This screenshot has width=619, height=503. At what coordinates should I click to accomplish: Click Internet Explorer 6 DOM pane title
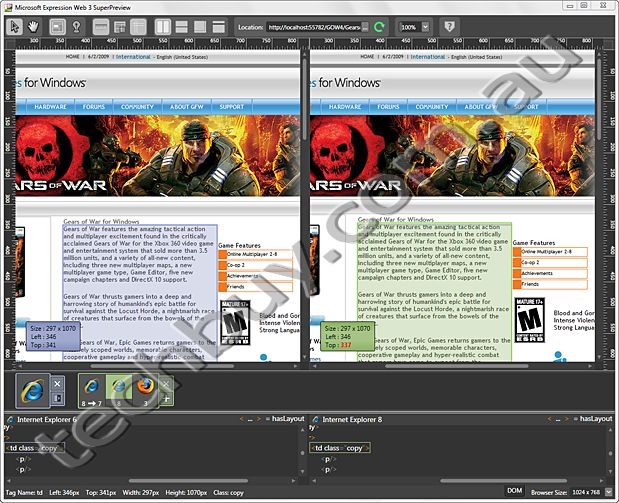(47, 419)
